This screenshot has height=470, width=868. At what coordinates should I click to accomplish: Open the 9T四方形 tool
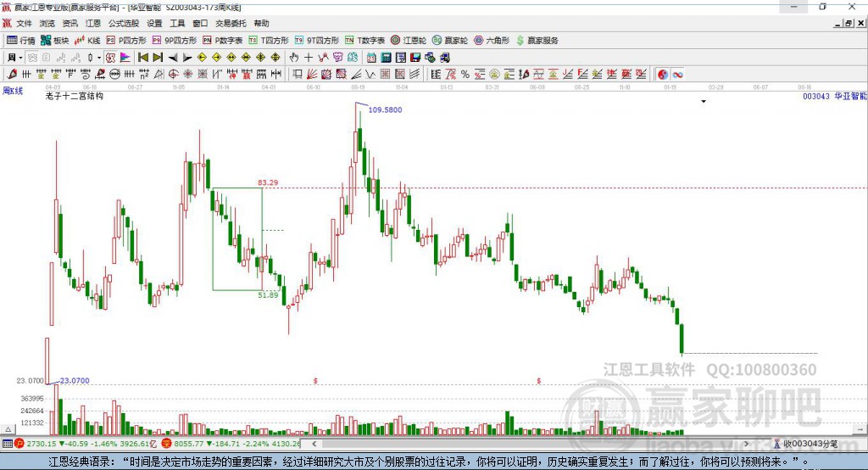(x=317, y=41)
